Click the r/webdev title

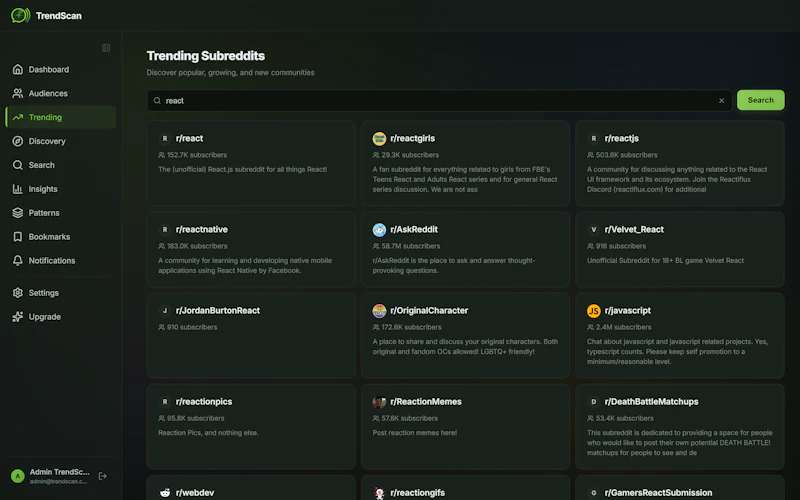tap(195, 493)
